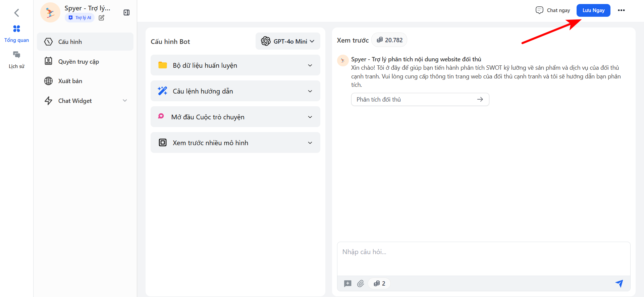The image size is (644, 297).
Task: Collapse the sidebar panel icon
Action: click(x=126, y=13)
